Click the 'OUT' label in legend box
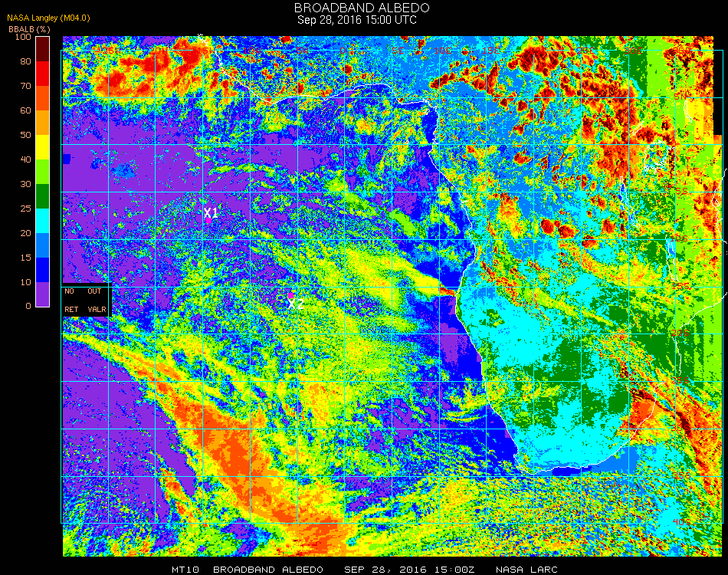728x575 pixels. pyautogui.click(x=94, y=291)
